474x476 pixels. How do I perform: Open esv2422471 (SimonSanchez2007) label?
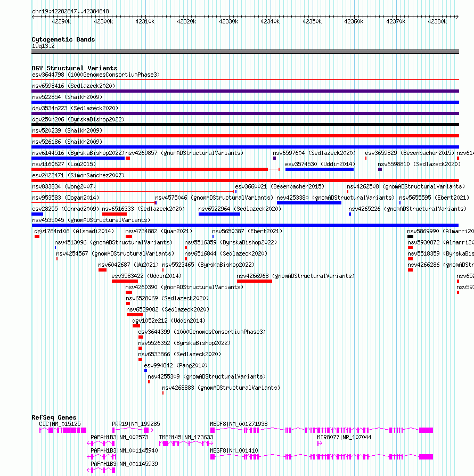78,176
